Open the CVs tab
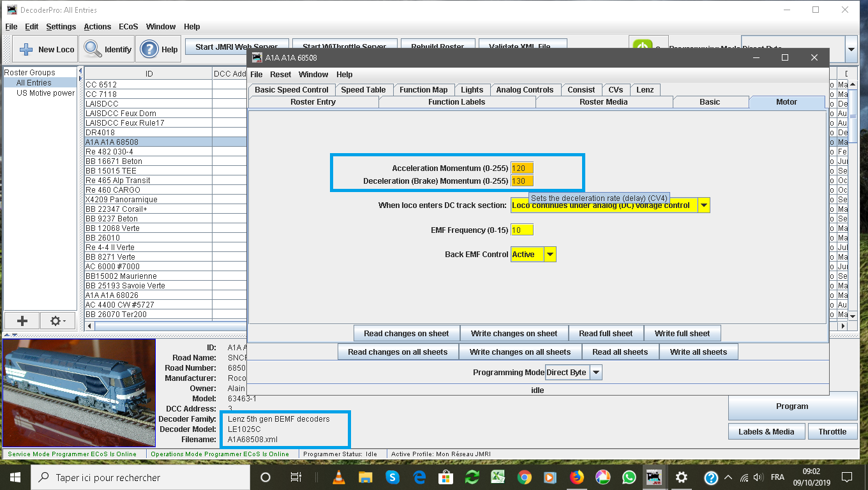 tap(616, 90)
